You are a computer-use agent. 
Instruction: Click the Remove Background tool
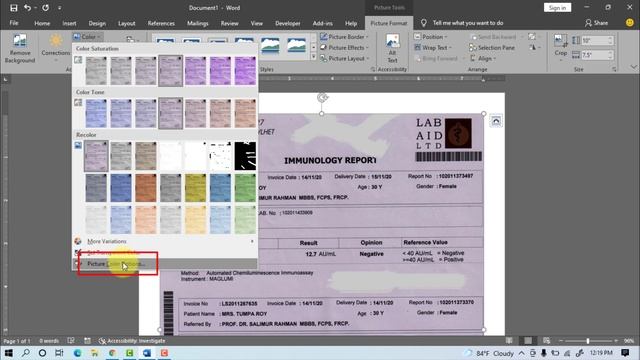click(20, 49)
